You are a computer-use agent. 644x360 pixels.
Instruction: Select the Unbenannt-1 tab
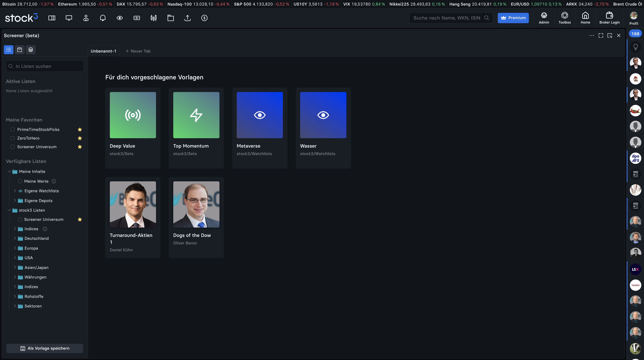coord(103,51)
